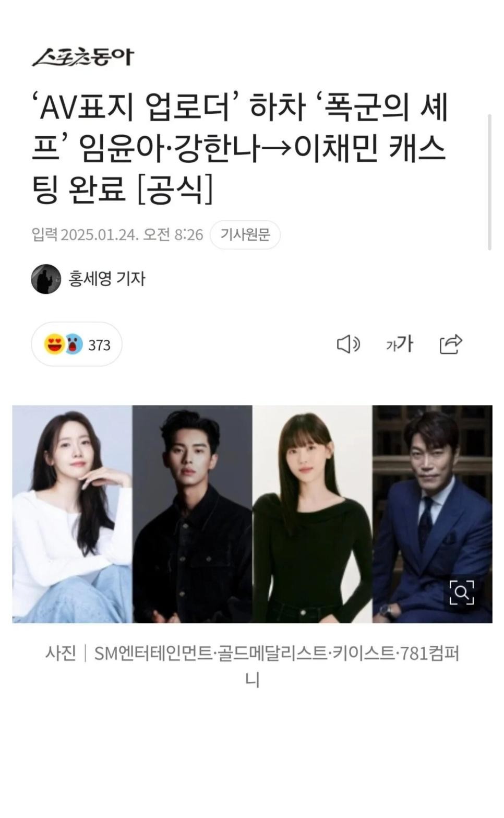Image resolution: width=504 pixels, height=818 pixels.
Task: Tap the photo of woman in white sweater
Action: coord(73,514)
